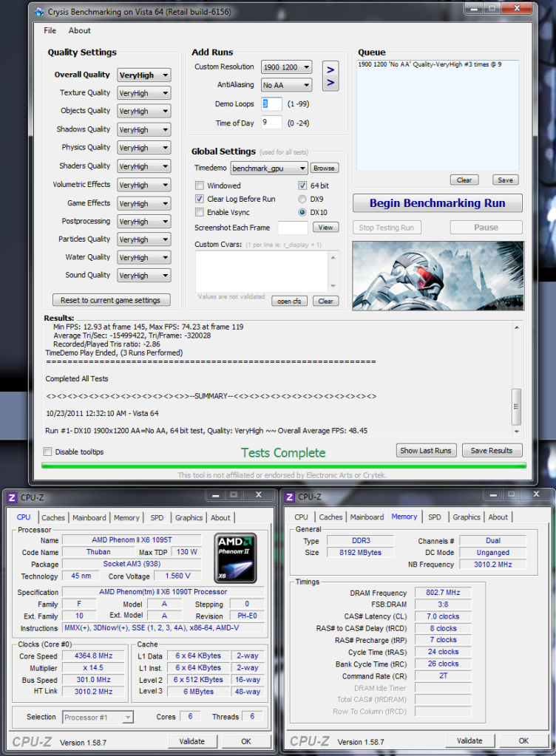Uncheck the 64 bit checkbox

click(302, 185)
